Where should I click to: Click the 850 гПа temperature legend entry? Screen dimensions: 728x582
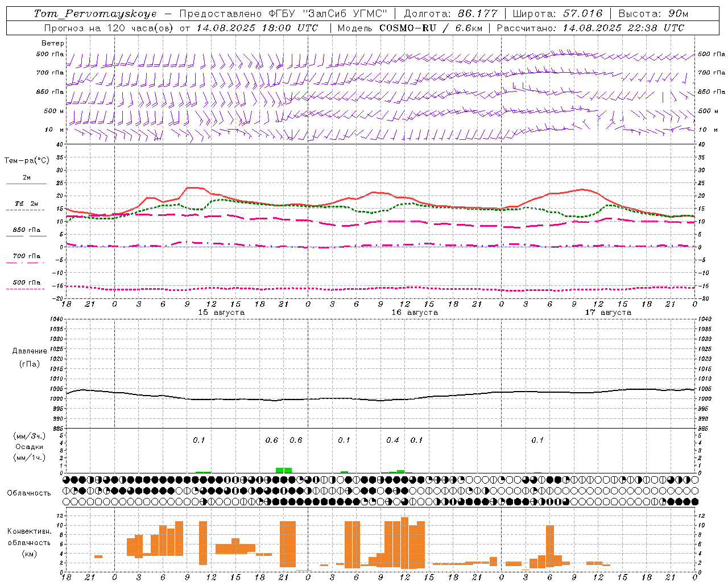coord(27,230)
